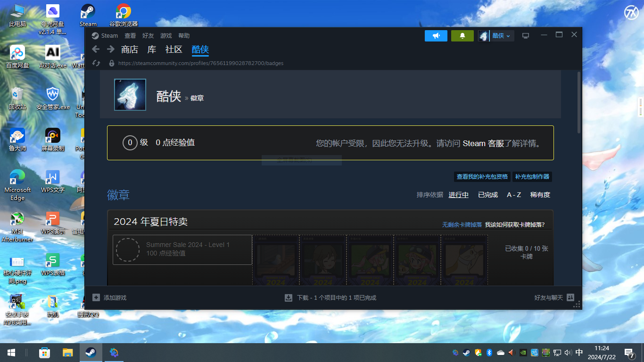This screenshot has width=644, height=362.
Task: Click the page URL address field
Action: click(x=201, y=63)
